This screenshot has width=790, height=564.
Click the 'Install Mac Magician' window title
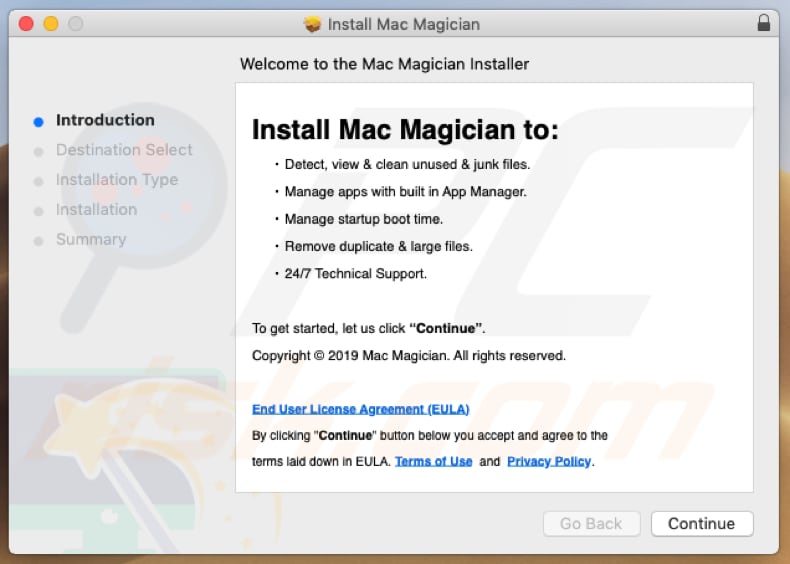coord(404,24)
